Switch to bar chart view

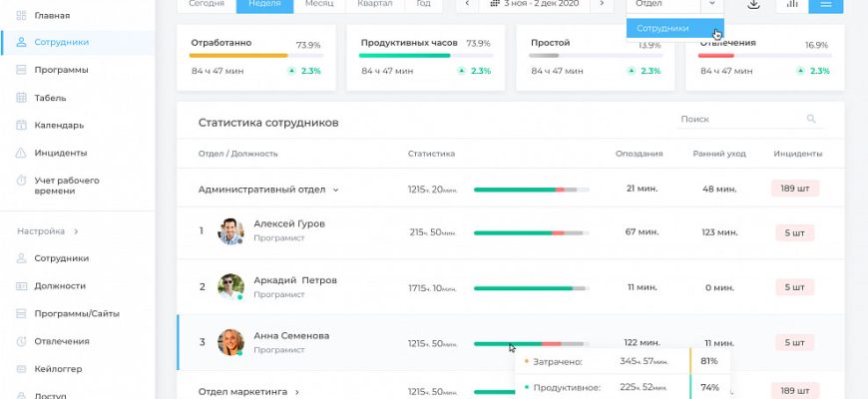click(x=792, y=5)
